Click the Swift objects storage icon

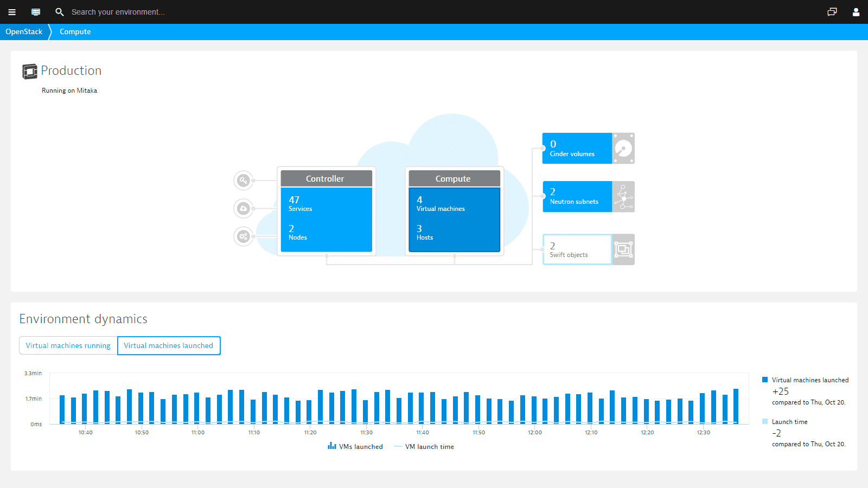(623, 249)
